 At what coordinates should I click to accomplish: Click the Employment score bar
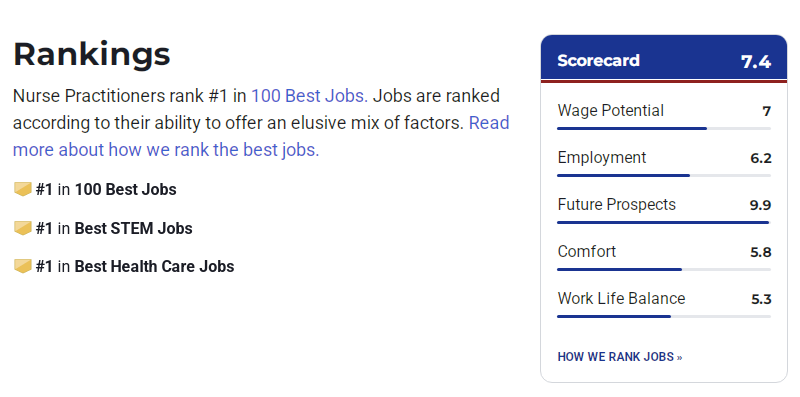[x=664, y=176]
